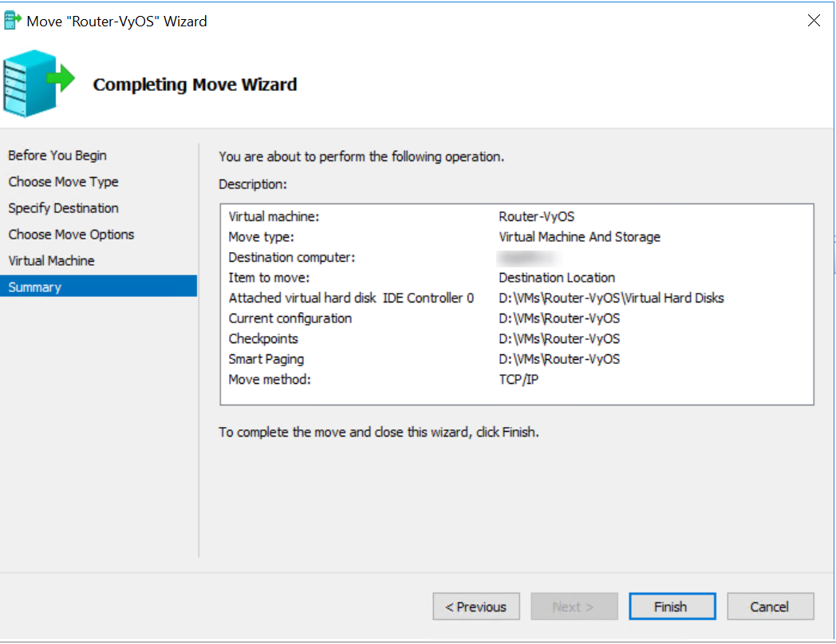Open the Virtual Machine step
The width and height of the screenshot is (836, 644).
51,260
